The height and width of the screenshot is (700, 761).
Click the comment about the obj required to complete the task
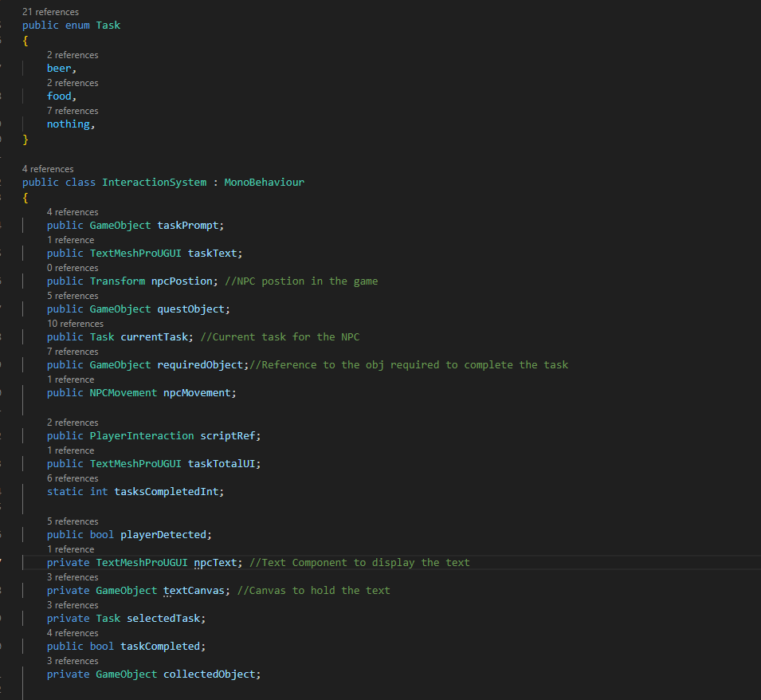click(409, 365)
